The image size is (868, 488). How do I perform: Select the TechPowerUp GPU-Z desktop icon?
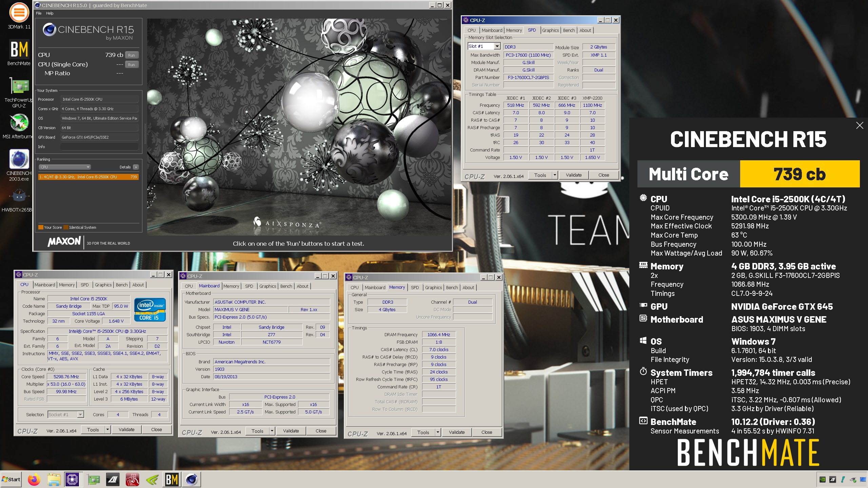pyautogui.click(x=19, y=92)
